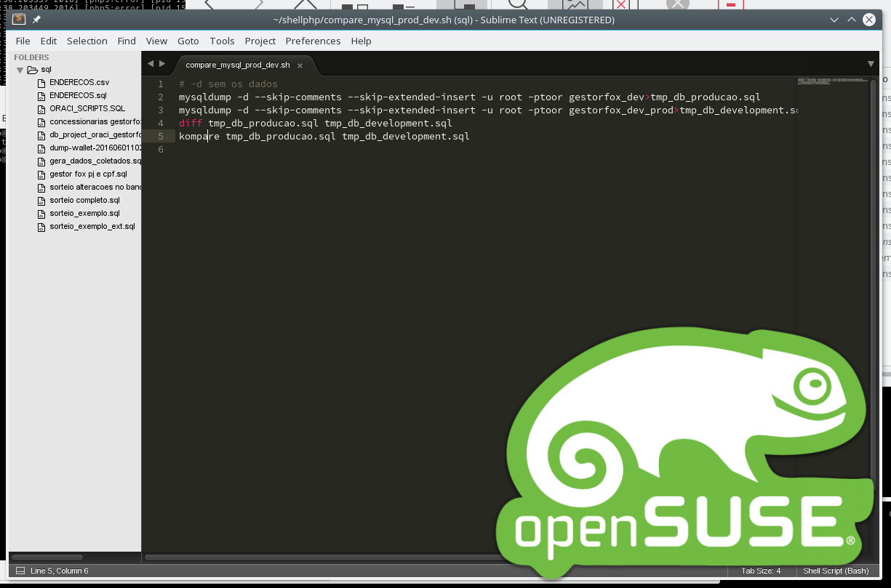Click the next tab right arrow
The height and width of the screenshot is (588, 891).
click(x=162, y=64)
